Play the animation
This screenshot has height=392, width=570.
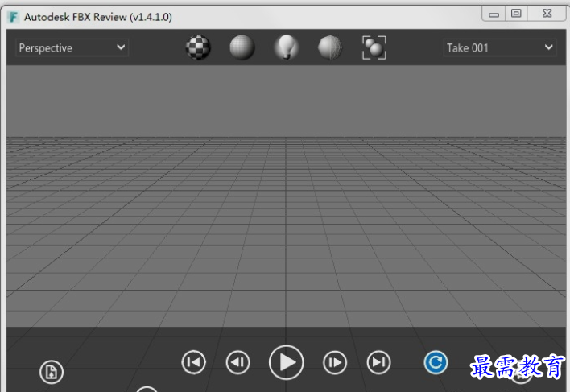point(286,363)
